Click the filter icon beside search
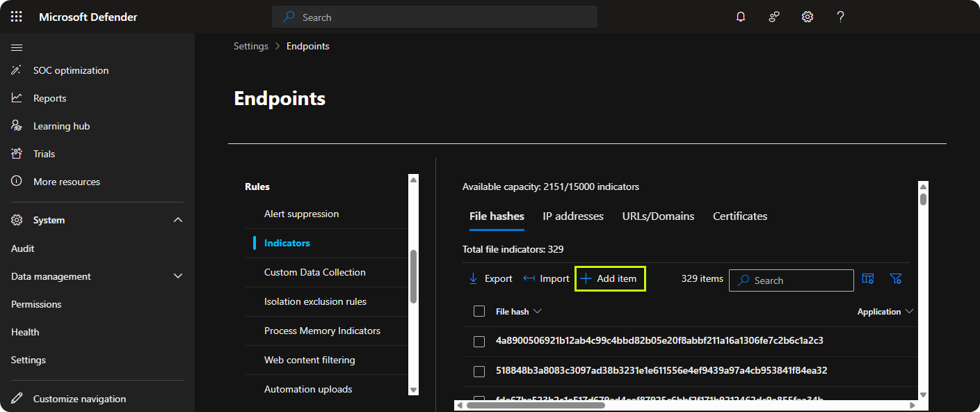Screen dimensions: 980x412 [x=896, y=278]
